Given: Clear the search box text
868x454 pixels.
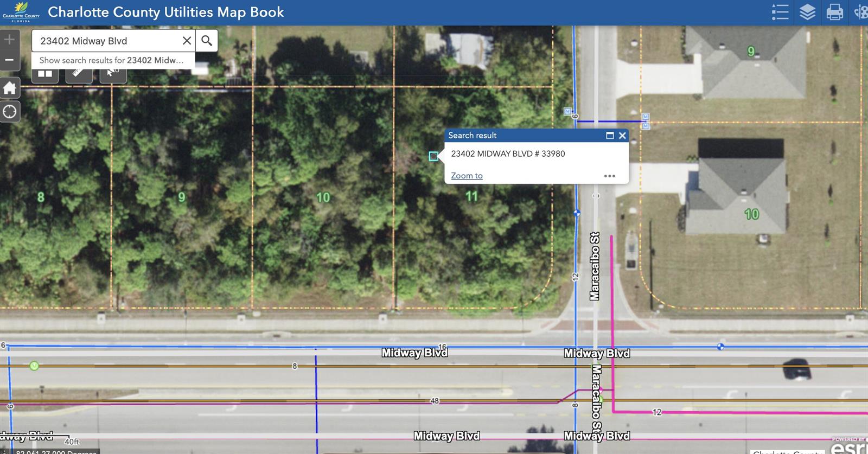Looking at the screenshot, I should pos(187,41).
